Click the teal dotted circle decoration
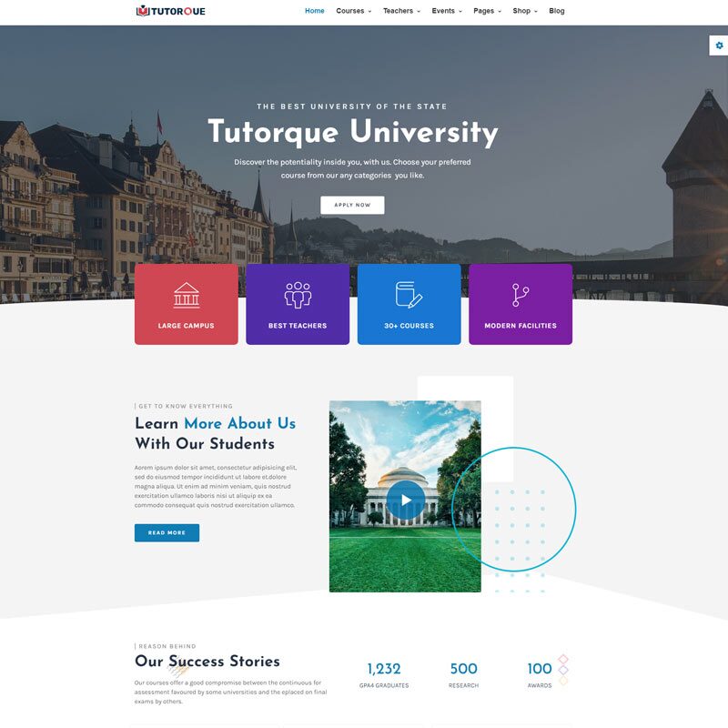This screenshot has width=728, height=728. [x=516, y=509]
